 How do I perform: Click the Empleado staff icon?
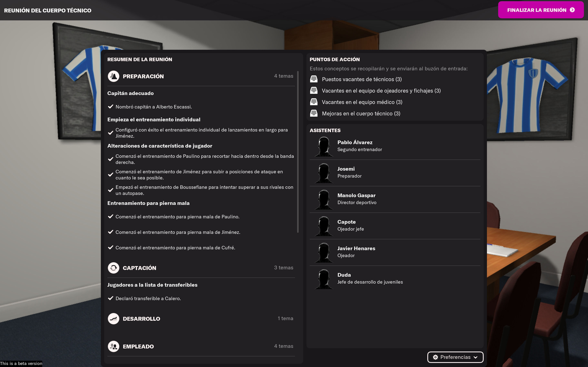tap(113, 346)
